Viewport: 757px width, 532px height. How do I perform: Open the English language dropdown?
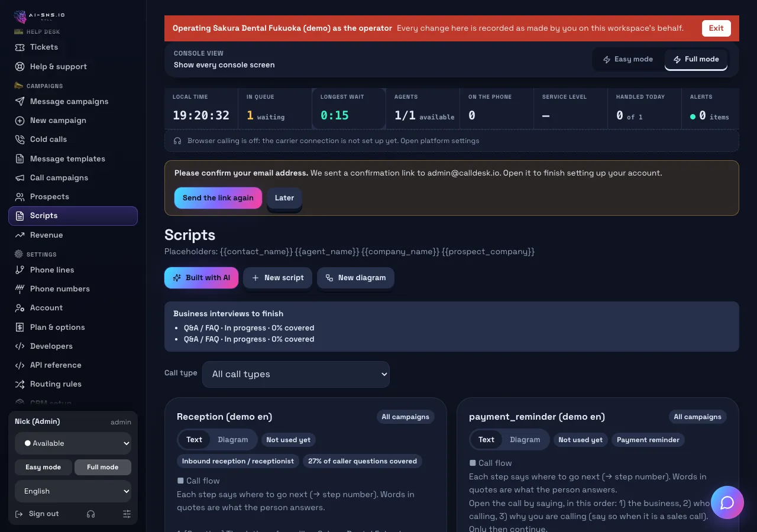(73, 491)
